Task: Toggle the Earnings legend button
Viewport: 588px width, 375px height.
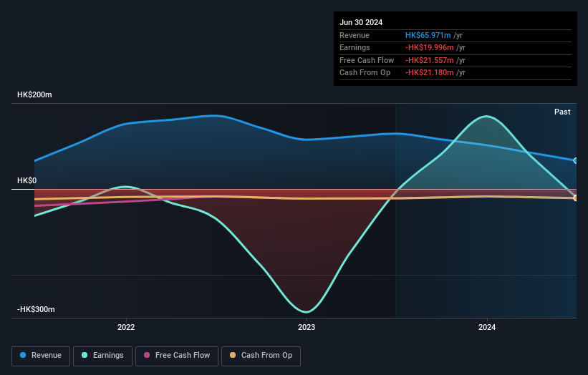Action: click(x=102, y=356)
